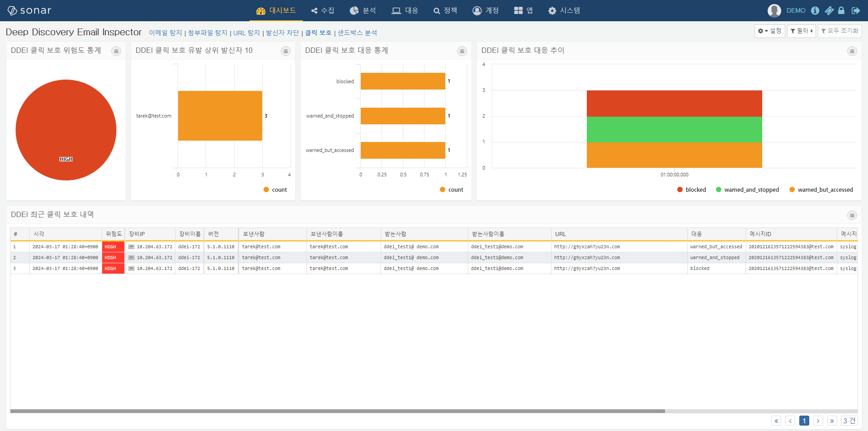Click the HIGH pie chart slice

coord(66,130)
